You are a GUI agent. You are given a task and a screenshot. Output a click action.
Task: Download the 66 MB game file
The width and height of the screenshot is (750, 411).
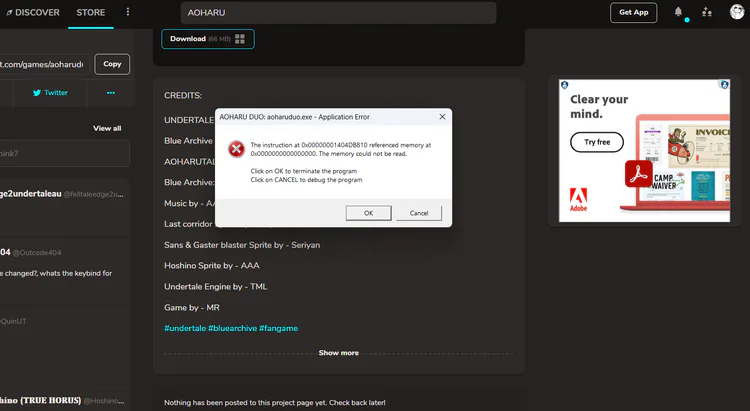pyautogui.click(x=208, y=39)
